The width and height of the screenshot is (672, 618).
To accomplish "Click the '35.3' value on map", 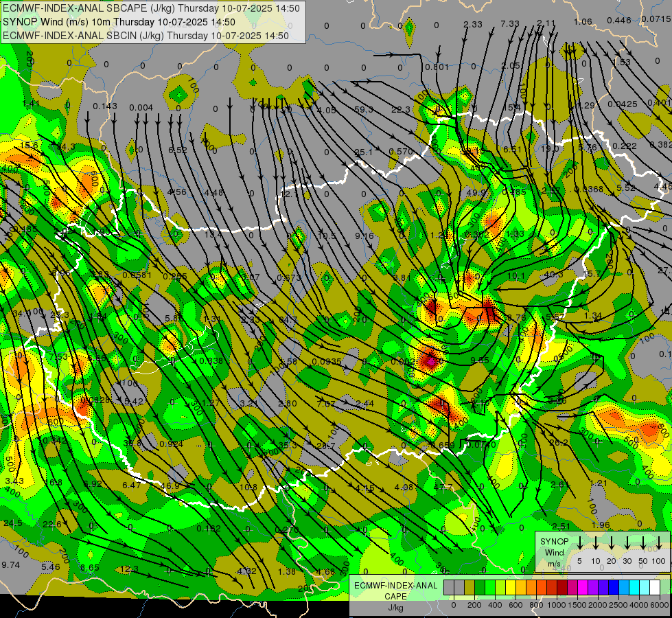I will tap(287, 446).
